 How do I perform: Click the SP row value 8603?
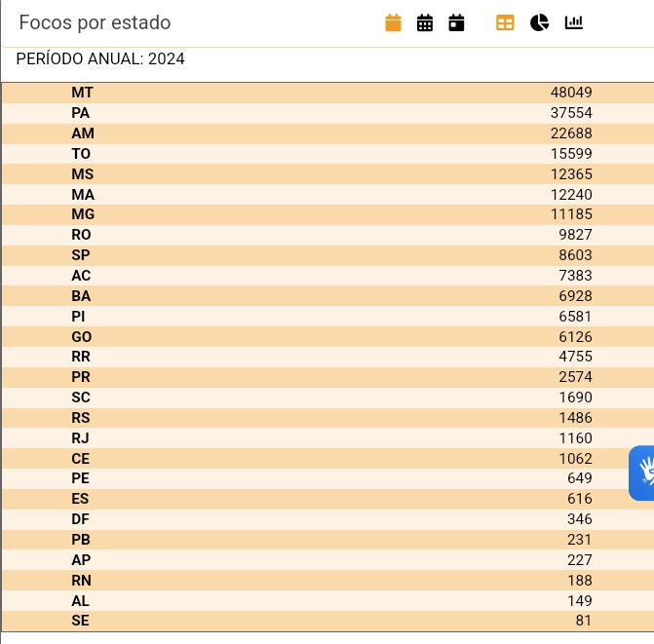pyautogui.click(x=575, y=255)
